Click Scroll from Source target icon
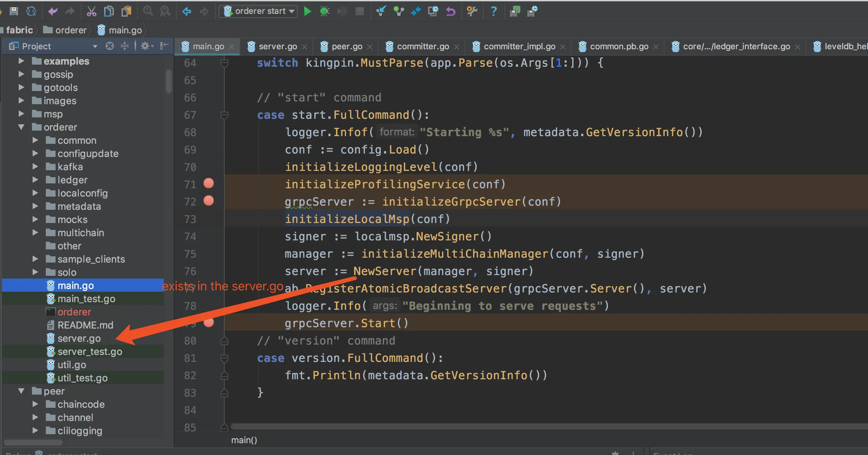 point(110,46)
